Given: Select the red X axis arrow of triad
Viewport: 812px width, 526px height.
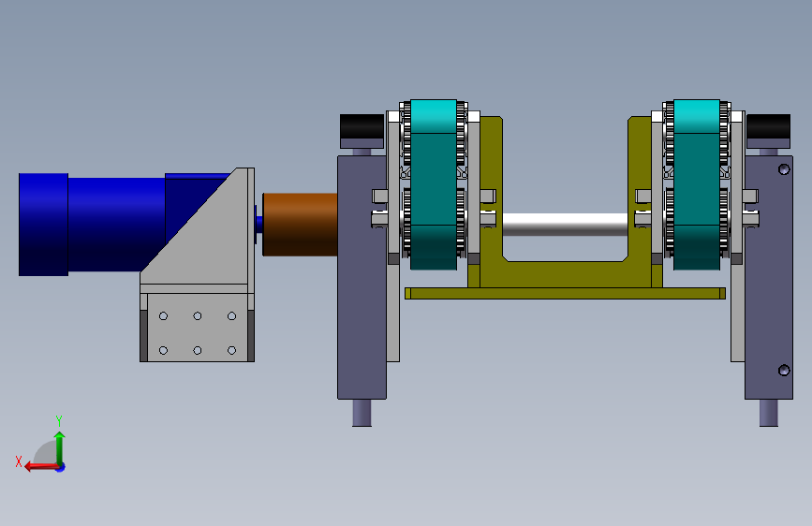Looking at the screenshot, I should 41,467.
